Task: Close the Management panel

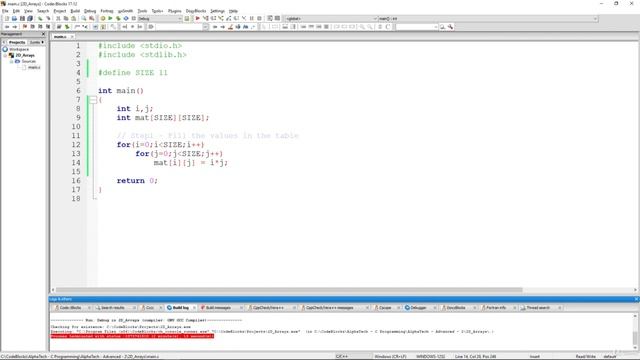Action: click(x=43, y=34)
